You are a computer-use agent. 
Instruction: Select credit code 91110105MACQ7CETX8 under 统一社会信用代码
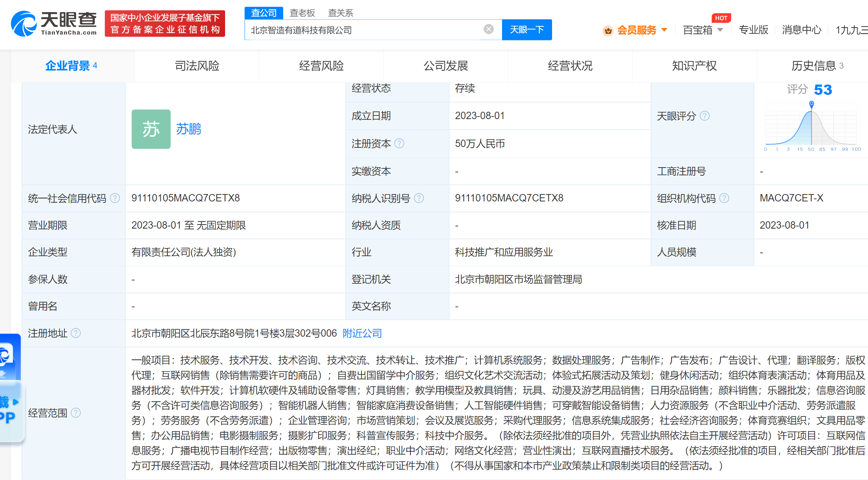(x=185, y=198)
